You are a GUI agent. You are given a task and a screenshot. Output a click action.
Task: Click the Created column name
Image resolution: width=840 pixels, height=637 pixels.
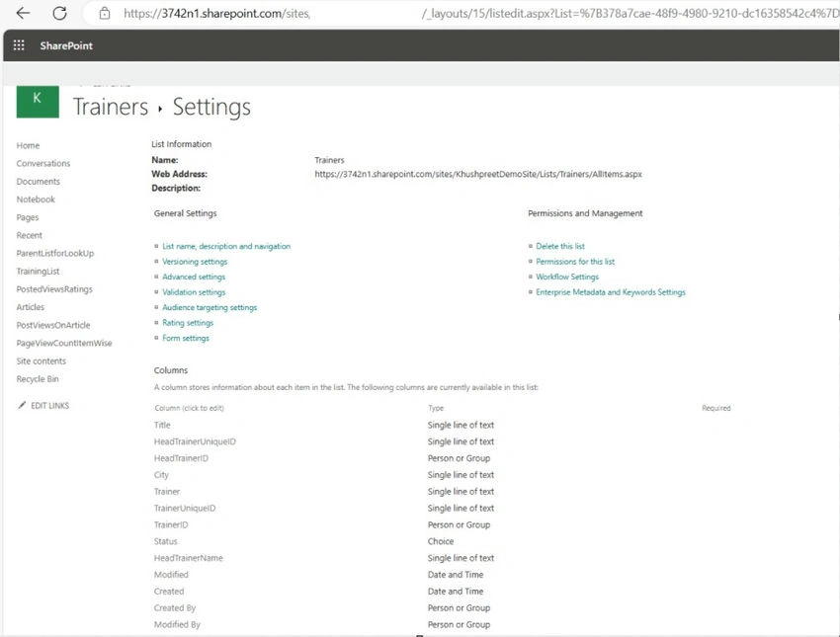coord(169,592)
